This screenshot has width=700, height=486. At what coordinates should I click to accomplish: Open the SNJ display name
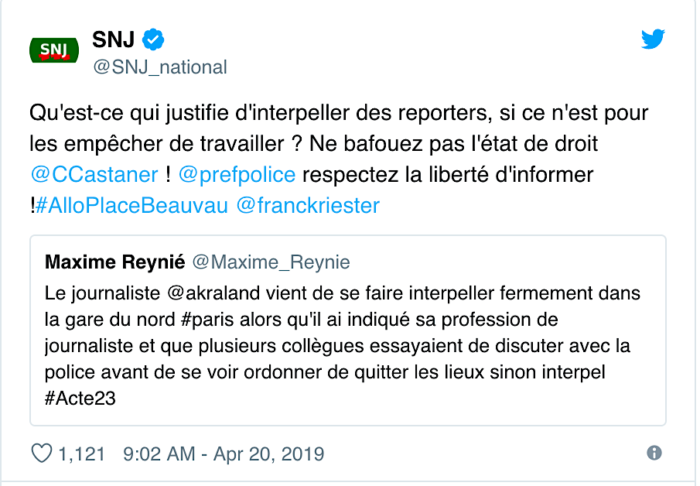113,39
